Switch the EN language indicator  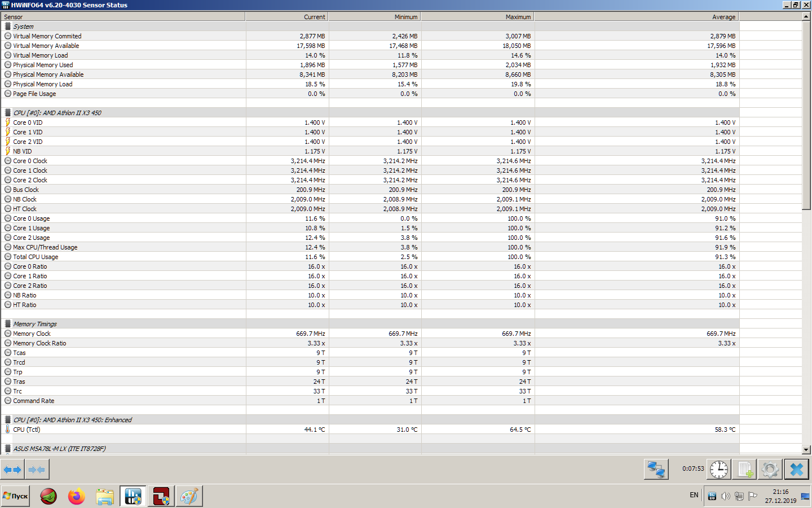(x=694, y=495)
